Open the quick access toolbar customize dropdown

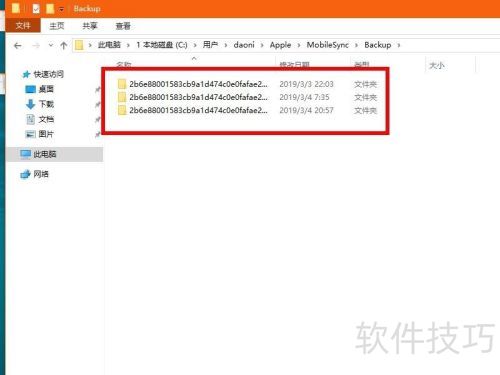pos(61,9)
